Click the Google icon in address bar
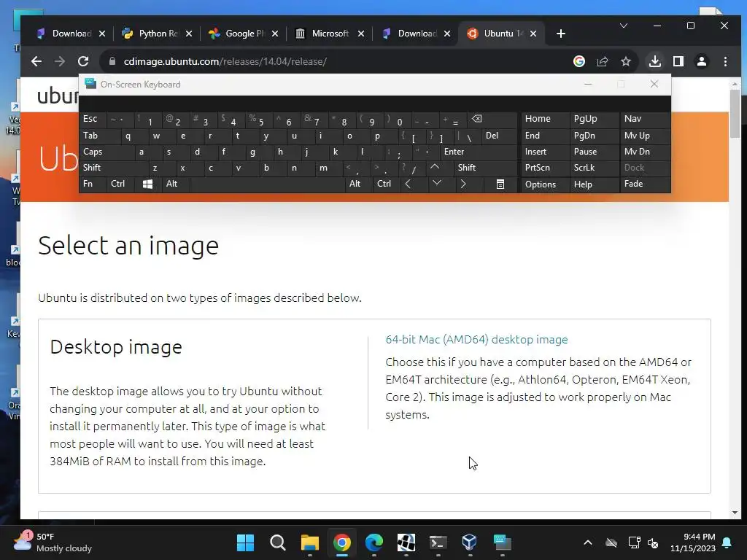The image size is (747, 560). (578, 61)
